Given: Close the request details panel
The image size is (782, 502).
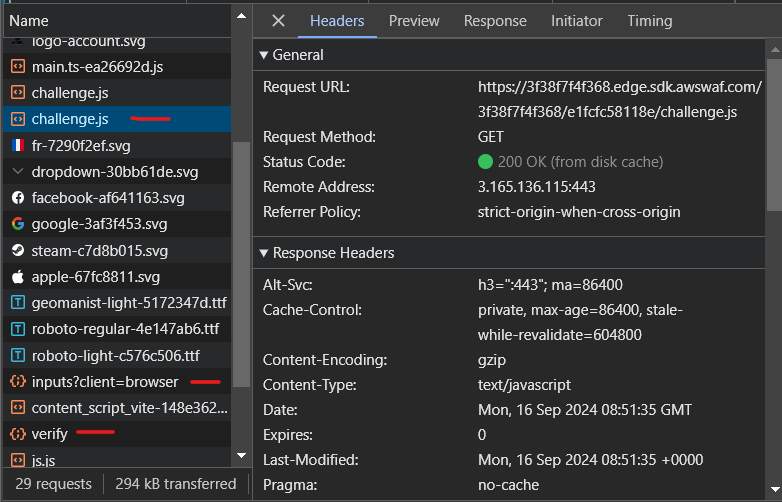Looking at the screenshot, I should pos(278,20).
